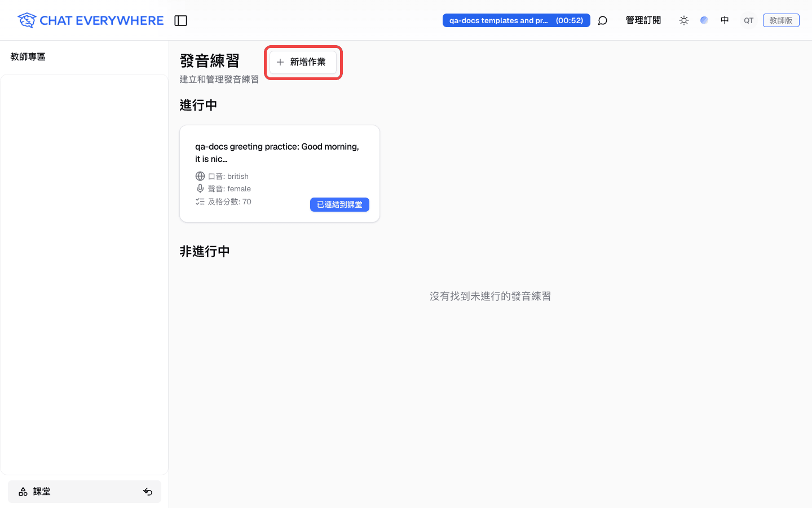812x508 pixels.
Task: Open the QT user avatar
Action: click(749, 20)
